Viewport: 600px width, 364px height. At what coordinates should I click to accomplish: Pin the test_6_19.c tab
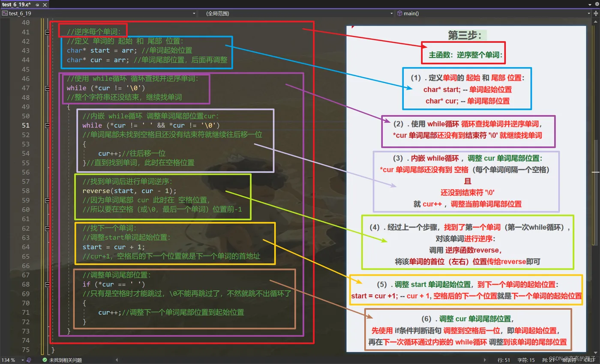(38, 4)
